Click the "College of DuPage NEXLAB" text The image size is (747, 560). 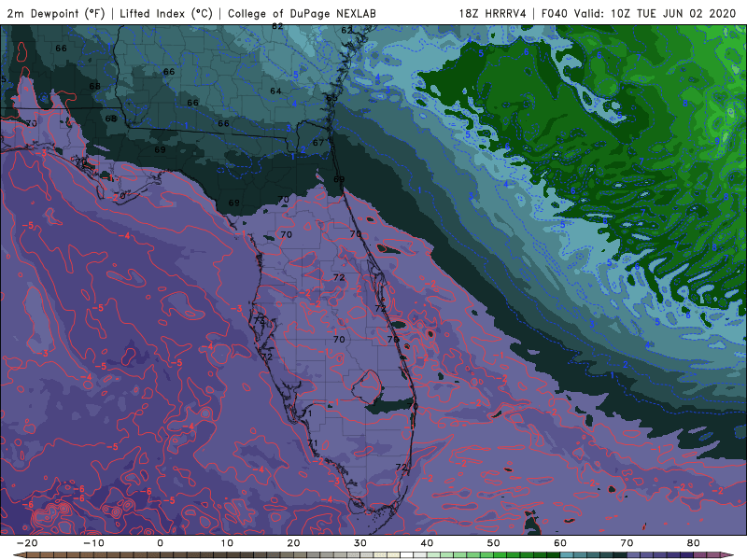click(302, 13)
